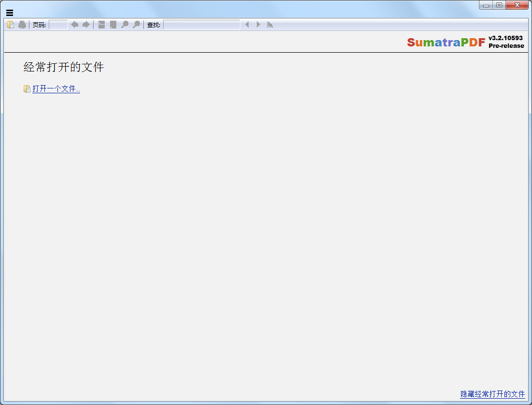Click the SumatraPDF logo
This screenshot has width=532, height=405.
446,42
